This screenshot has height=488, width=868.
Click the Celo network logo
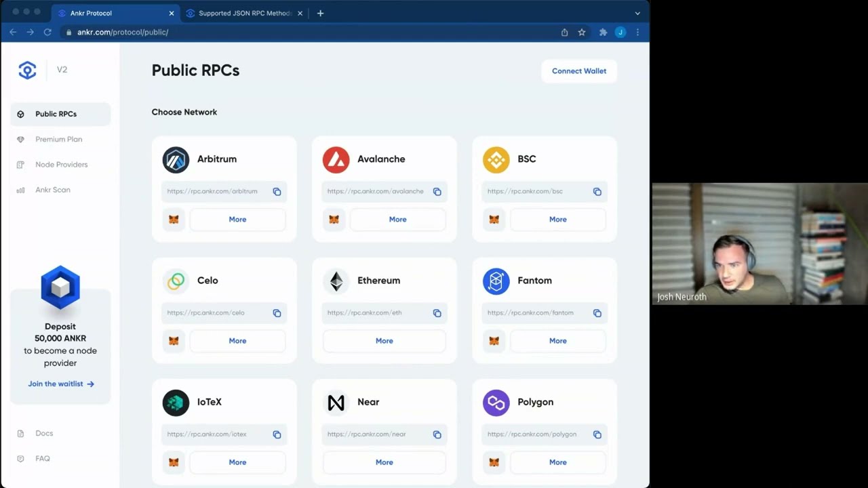176,281
